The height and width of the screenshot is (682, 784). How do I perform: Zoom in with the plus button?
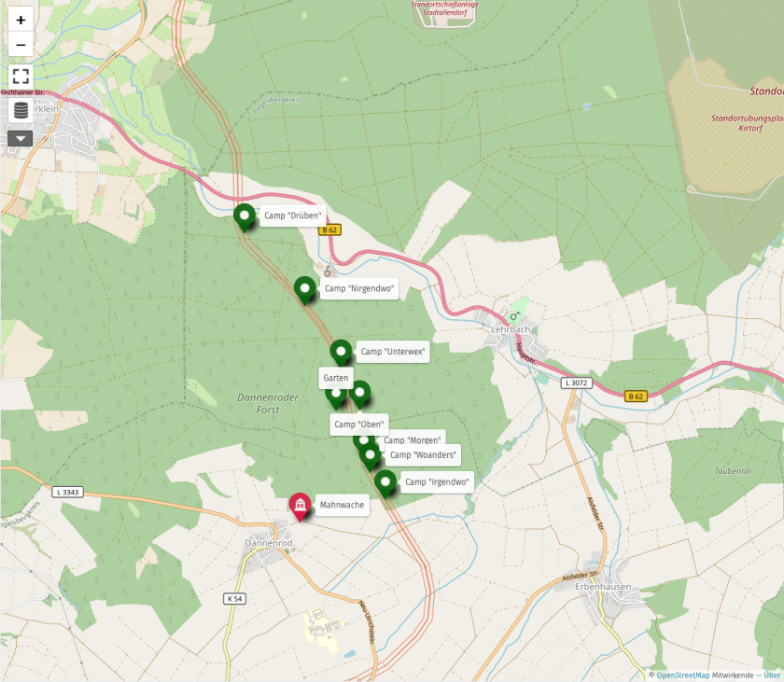click(21, 20)
